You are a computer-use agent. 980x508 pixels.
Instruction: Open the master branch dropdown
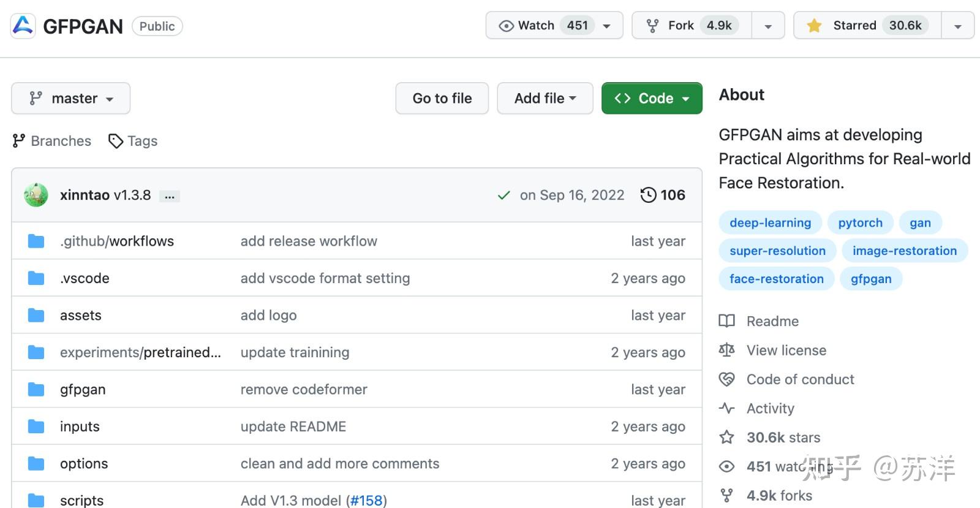(71, 98)
